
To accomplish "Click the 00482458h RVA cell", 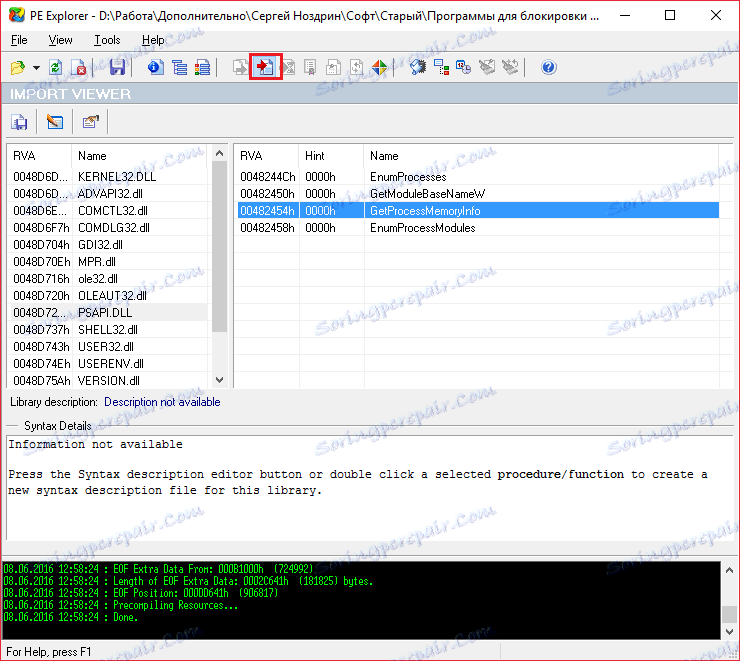I will (267, 228).
